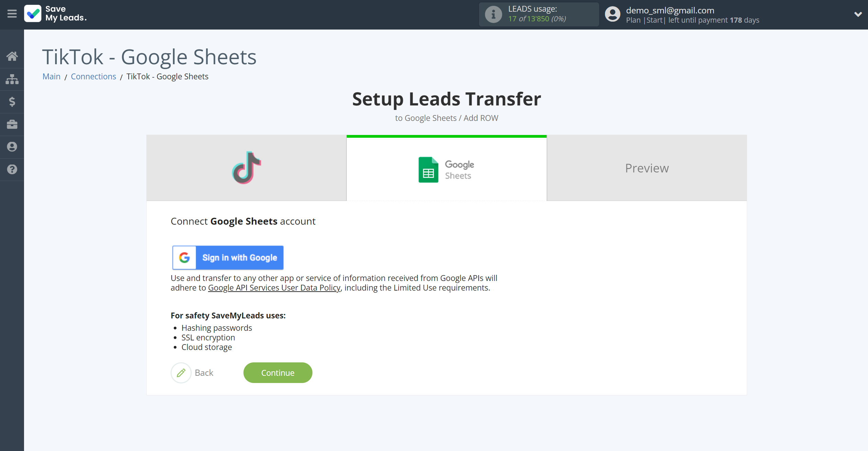Screen dimensions: 868x451
Task: Click the Continue button
Action: pos(278,372)
